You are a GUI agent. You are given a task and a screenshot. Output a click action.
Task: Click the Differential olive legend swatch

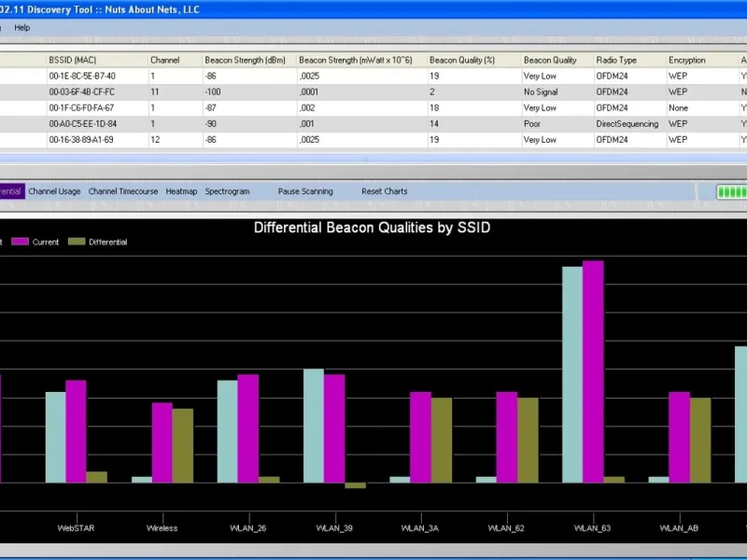[x=77, y=242]
